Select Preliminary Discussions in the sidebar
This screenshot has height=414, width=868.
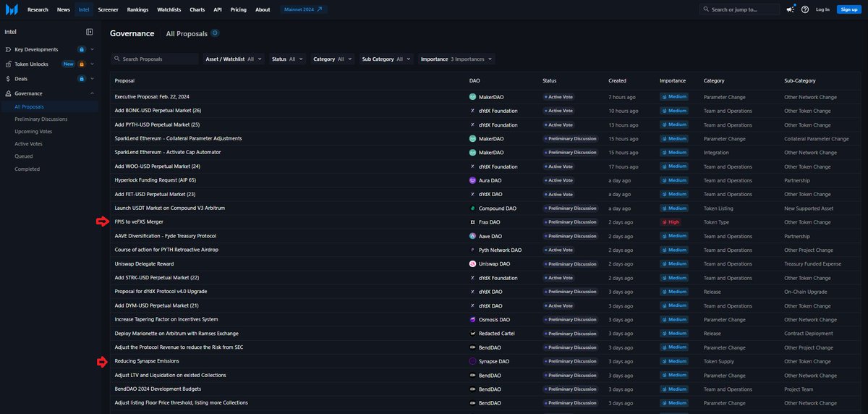(x=41, y=119)
